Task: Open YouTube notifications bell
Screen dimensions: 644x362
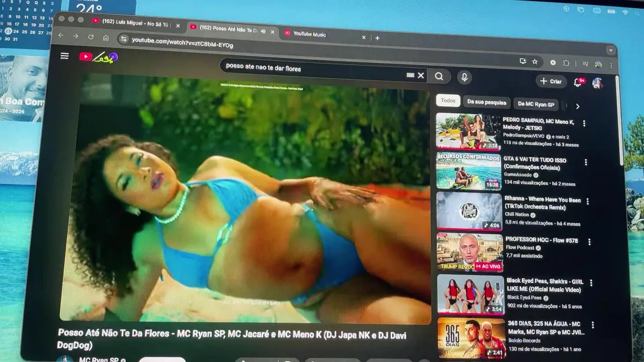Action: click(578, 82)
